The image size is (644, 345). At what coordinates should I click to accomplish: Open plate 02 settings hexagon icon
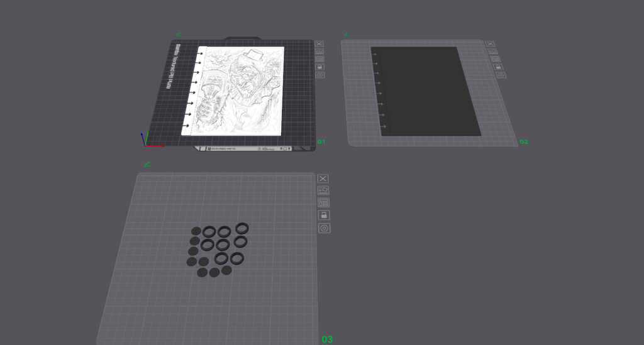tap(501, 75)
